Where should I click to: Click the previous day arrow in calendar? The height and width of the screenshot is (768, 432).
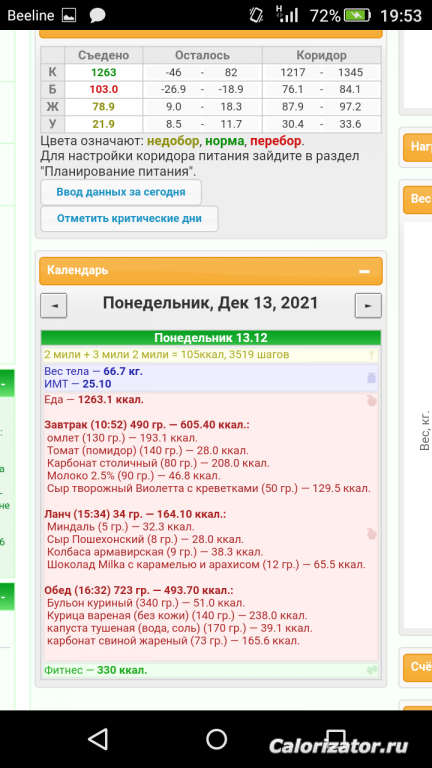(x=53, y=306)
